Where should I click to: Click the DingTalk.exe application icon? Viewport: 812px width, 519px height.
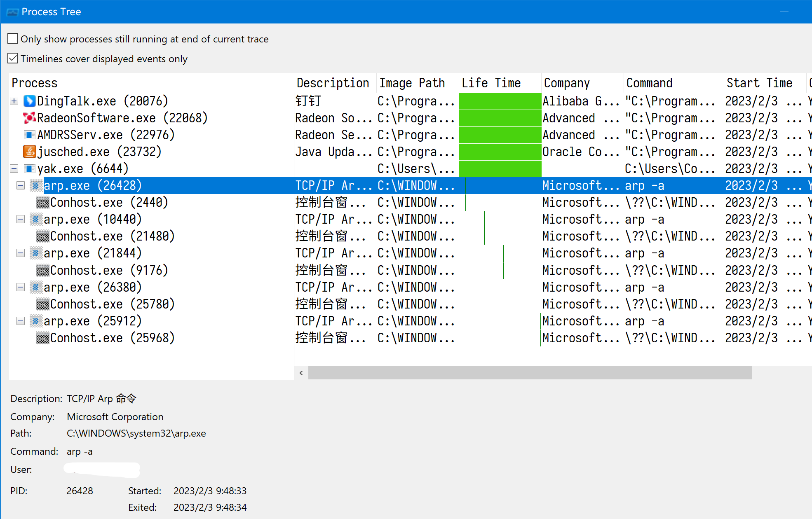coord(29,101)
